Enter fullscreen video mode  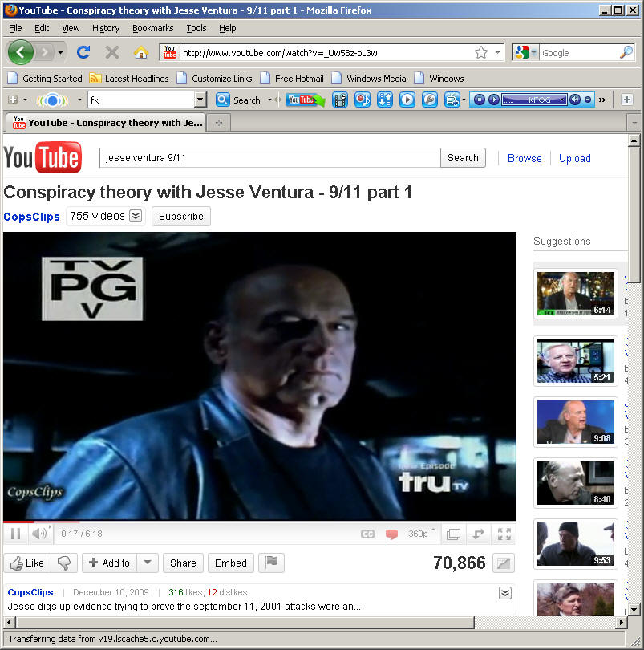coord(504,534)
